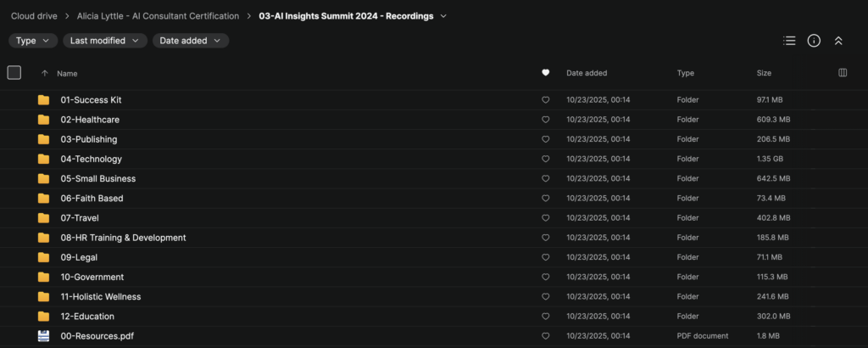
Task: Click the 00-Resources.pdf file icon
Action: pos(43,336)
